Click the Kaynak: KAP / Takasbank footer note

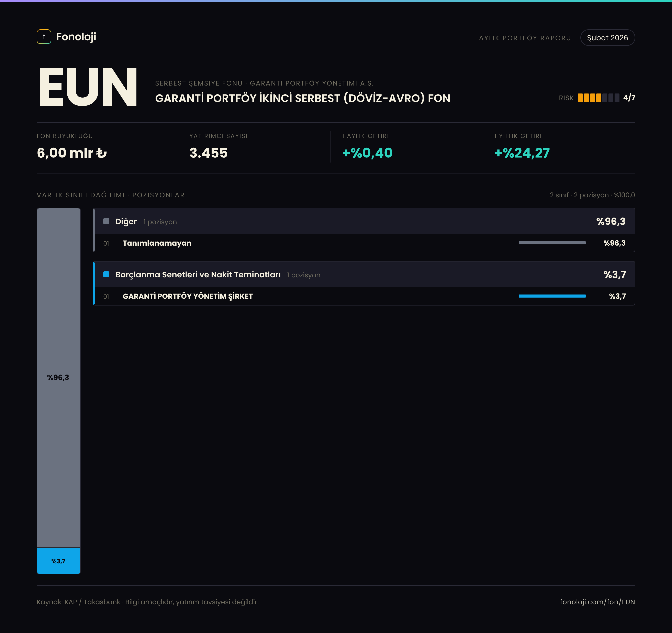(148, 602)
